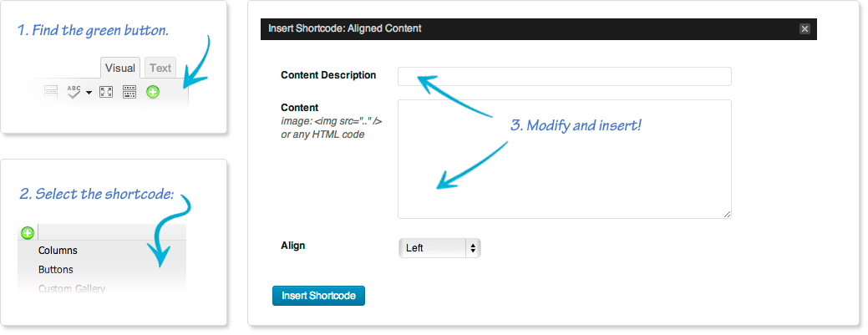
Task: Focus the Content Description text field
Action: pos(564,76)
